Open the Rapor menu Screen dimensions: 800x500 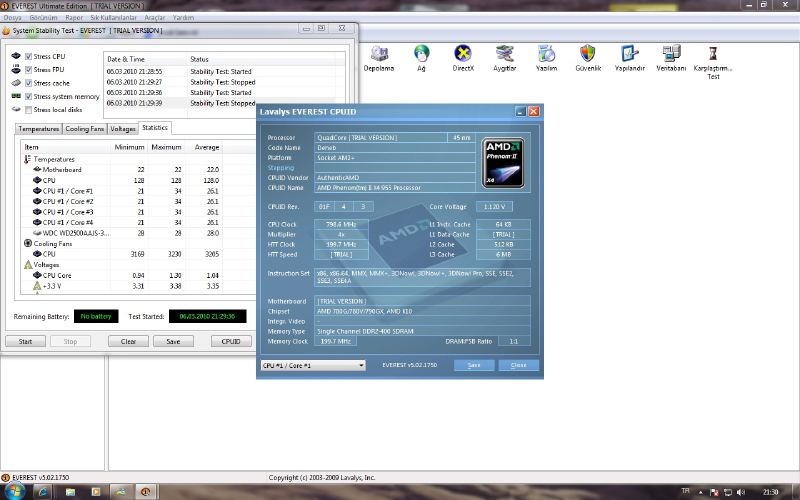point(74,17)
